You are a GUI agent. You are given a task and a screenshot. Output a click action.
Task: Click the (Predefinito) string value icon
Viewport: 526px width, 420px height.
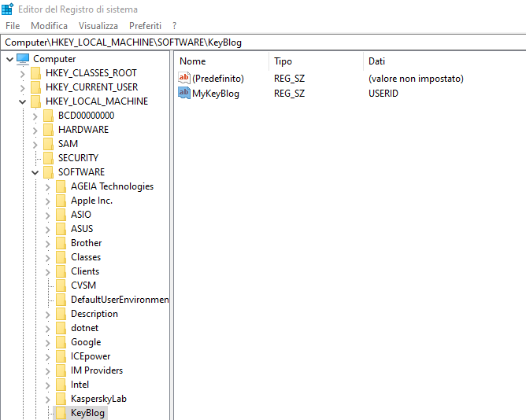(x=184, y=78)
